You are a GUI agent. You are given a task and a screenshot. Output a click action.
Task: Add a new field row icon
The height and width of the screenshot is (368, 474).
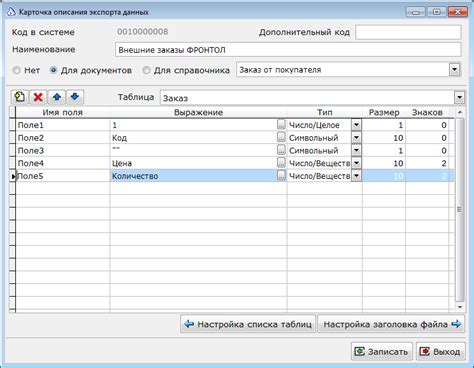(20, 97)
